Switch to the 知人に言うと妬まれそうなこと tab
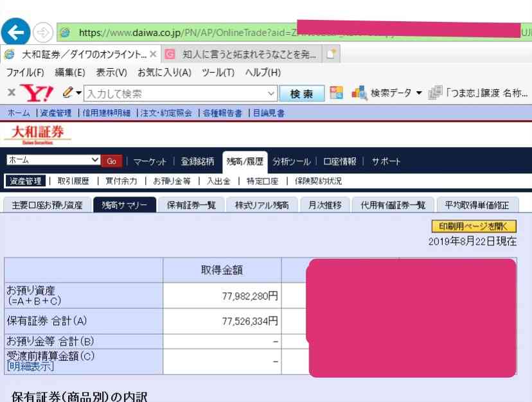 pyautogui.click(x=241, y=55)
